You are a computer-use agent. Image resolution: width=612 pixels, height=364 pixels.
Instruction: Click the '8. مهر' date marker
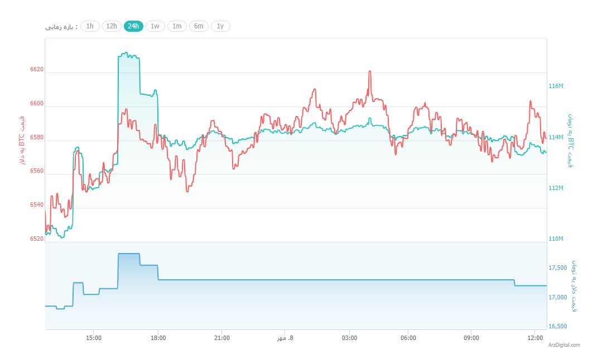285,338
